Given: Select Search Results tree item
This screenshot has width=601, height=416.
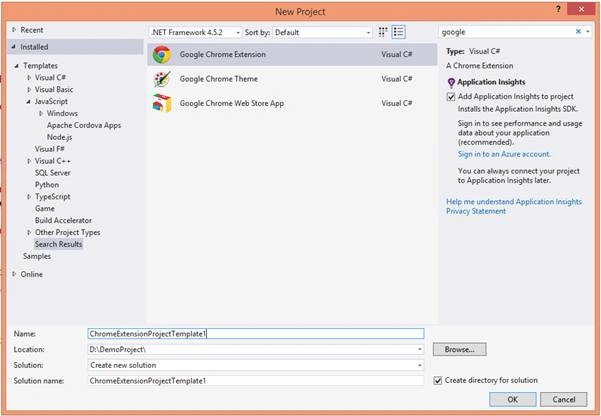Looking at the screenshot, I should click(x=58, y=244).
